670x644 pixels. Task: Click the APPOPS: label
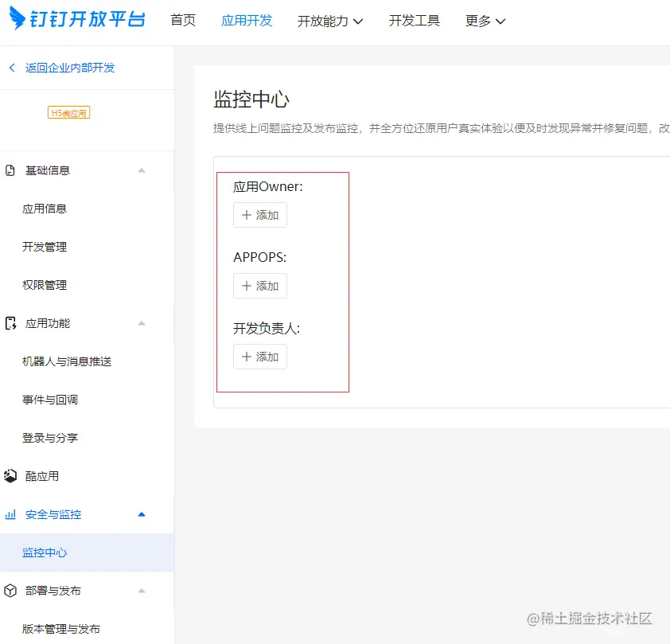[259, 257]
